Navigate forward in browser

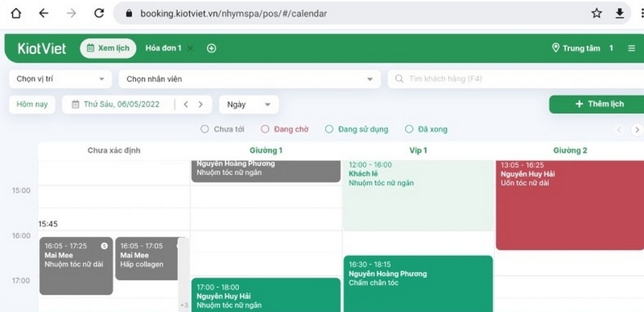pyautogui.click(x=72, y=14)
